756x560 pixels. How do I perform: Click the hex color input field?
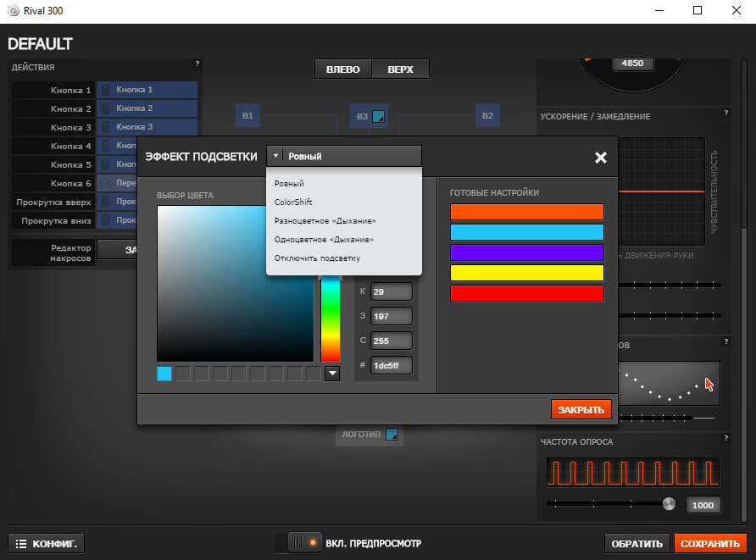click(391, 366)
